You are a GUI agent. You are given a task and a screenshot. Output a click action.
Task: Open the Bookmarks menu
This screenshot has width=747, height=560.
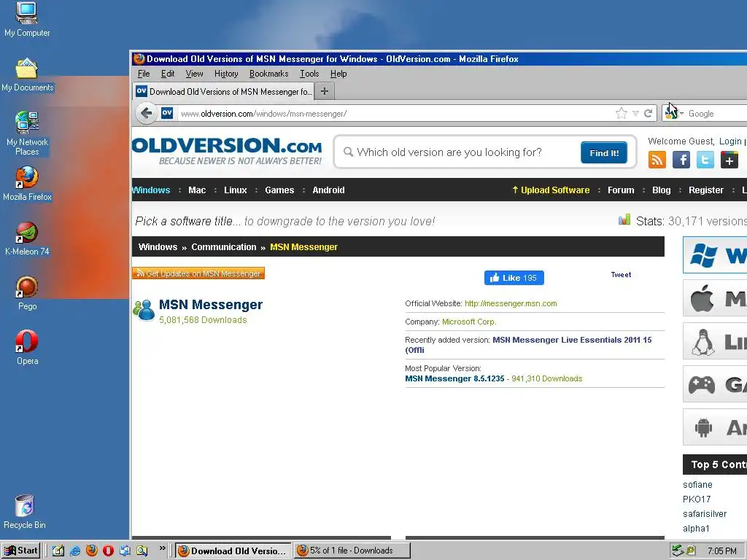[268, 74]
